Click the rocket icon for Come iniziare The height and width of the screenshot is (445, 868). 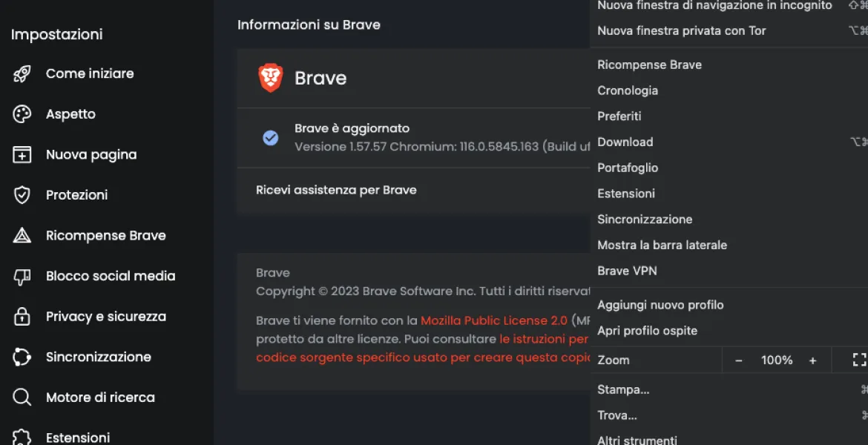(22, 73)
